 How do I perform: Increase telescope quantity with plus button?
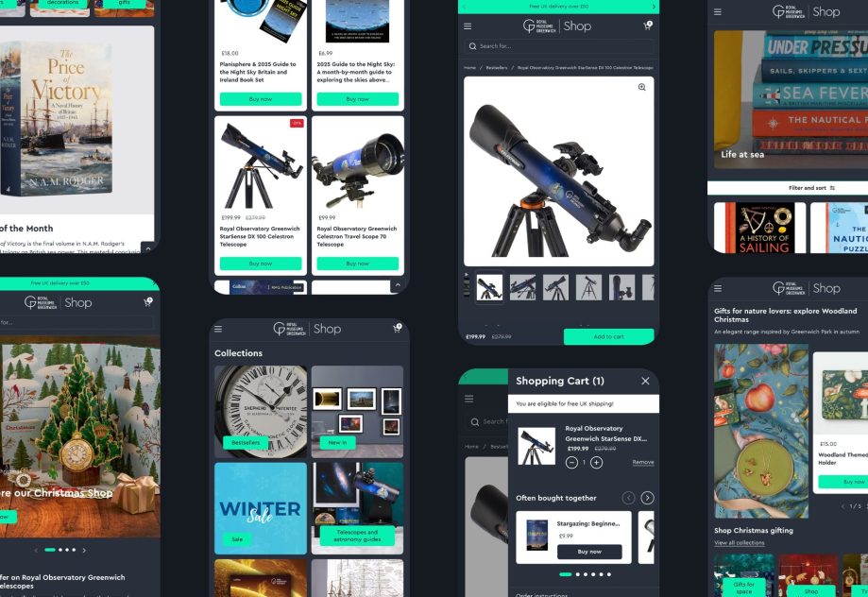[596, 463]
